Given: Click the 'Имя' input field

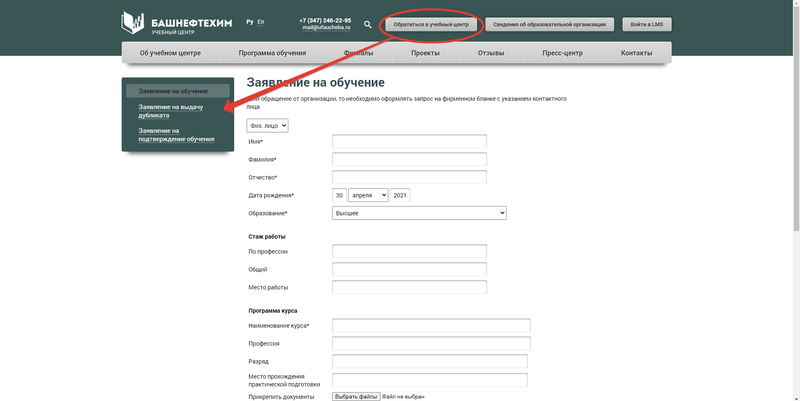Looking at the screenshot, I should (409, 142).
